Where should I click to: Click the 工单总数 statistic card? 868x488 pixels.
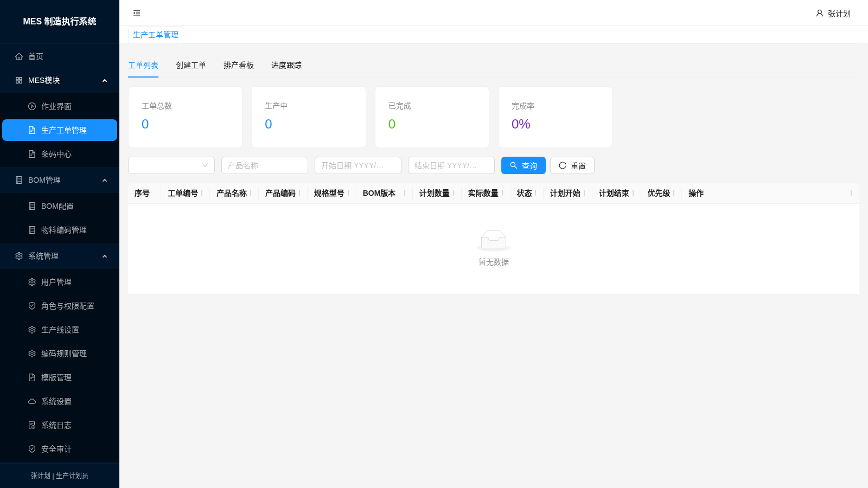tap(185, 117)
